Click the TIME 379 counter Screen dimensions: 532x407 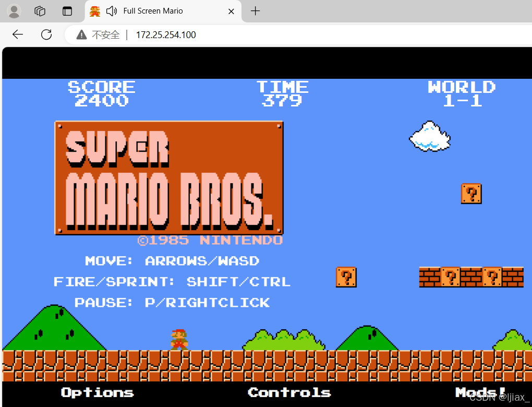coord(282,94)
